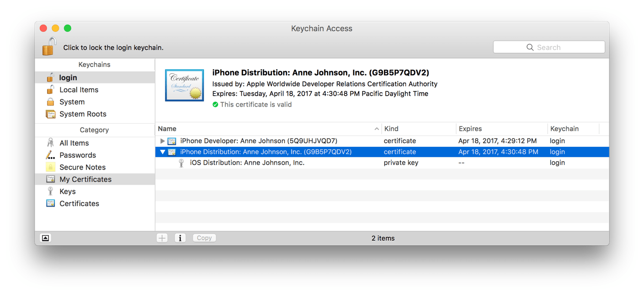Viewport: 644px width, 296px height.
Task: Open the System Roots keychain
Action: tap(82, 114)
